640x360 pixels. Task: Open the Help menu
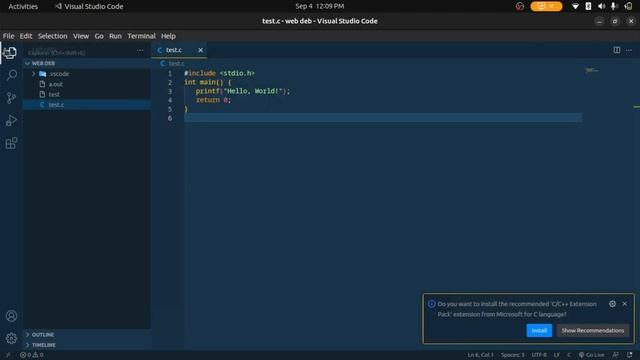(168, 36)
